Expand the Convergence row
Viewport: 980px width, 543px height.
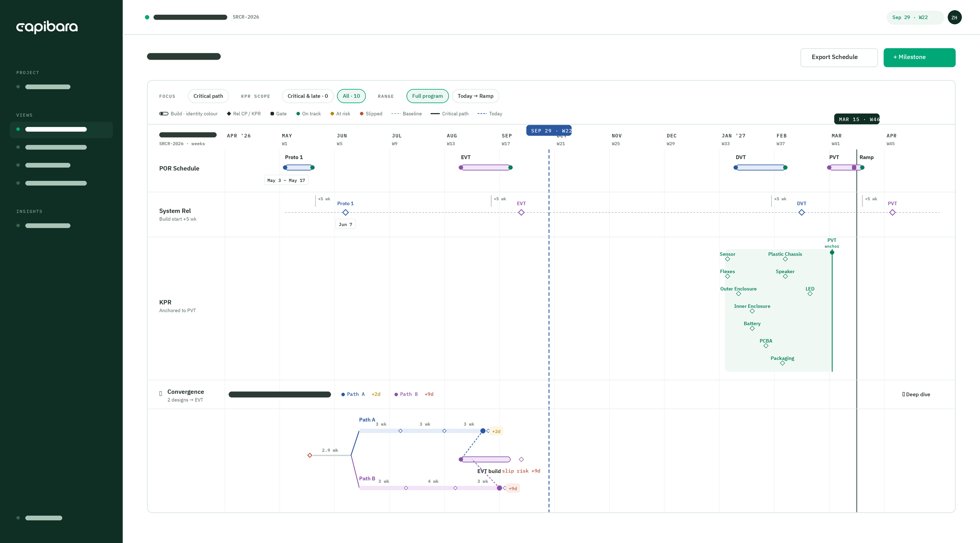point(160,394)
